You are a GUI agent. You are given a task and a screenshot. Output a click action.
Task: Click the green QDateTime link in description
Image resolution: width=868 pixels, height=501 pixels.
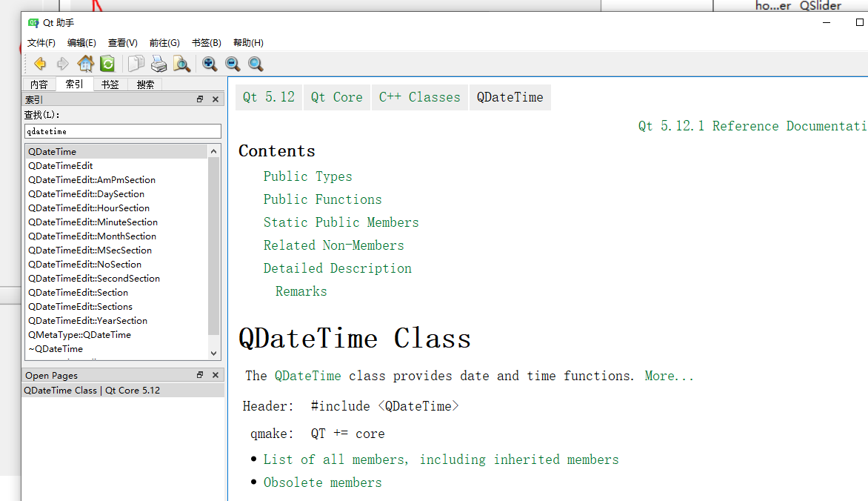coord(308,376)
